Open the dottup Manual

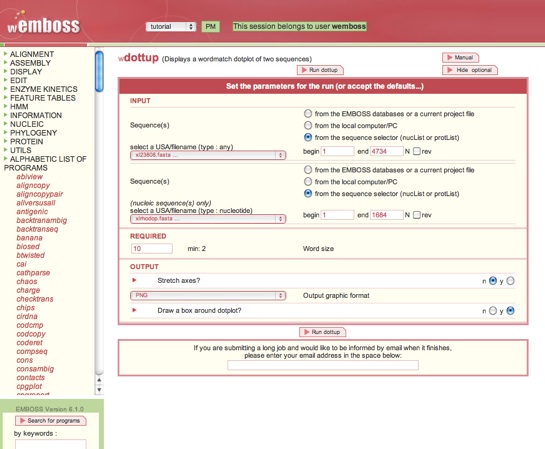click(x=460, y=57)
